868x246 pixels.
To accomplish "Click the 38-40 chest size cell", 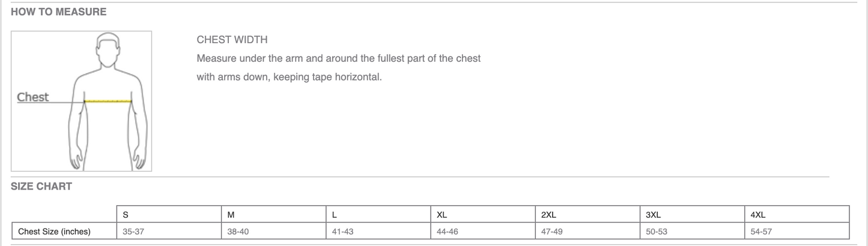I will (275, 232).
